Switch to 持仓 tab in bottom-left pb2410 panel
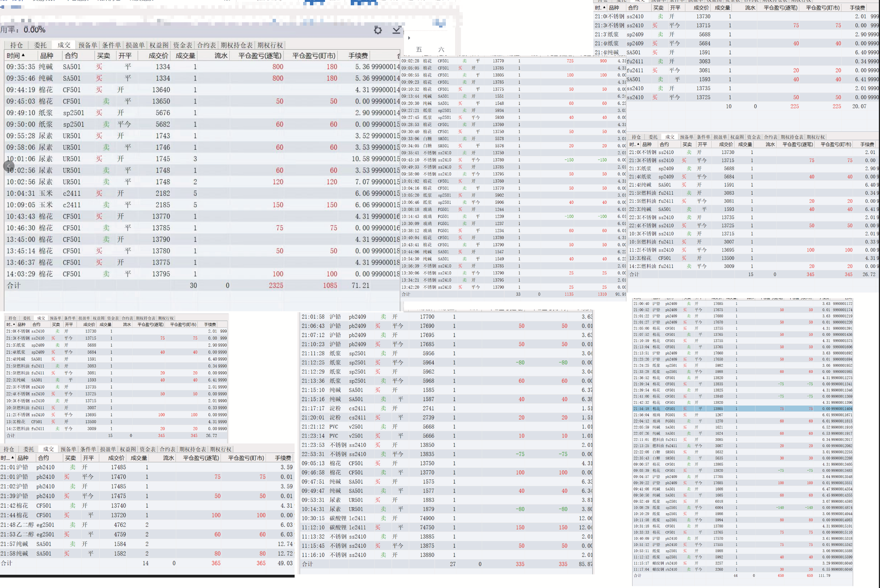 point(9,449)
